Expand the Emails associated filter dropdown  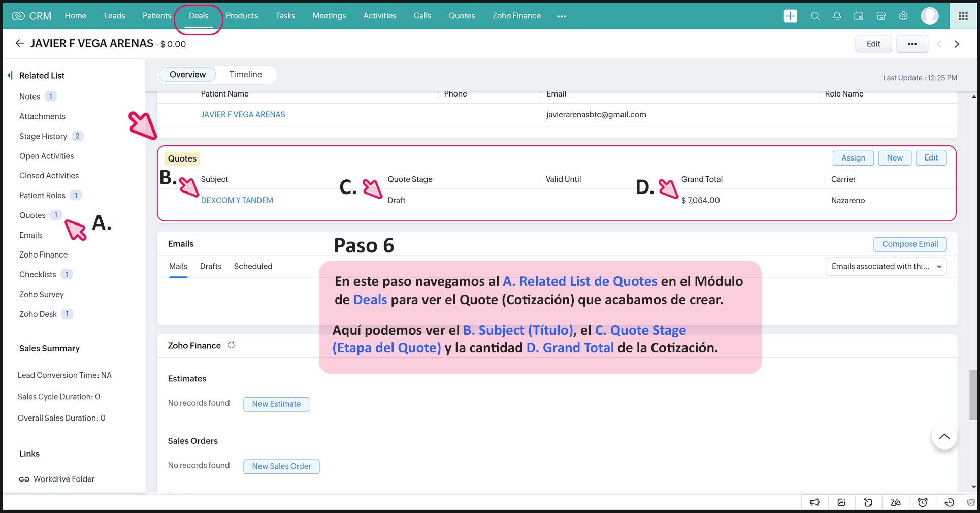click(x=939, y=267)
